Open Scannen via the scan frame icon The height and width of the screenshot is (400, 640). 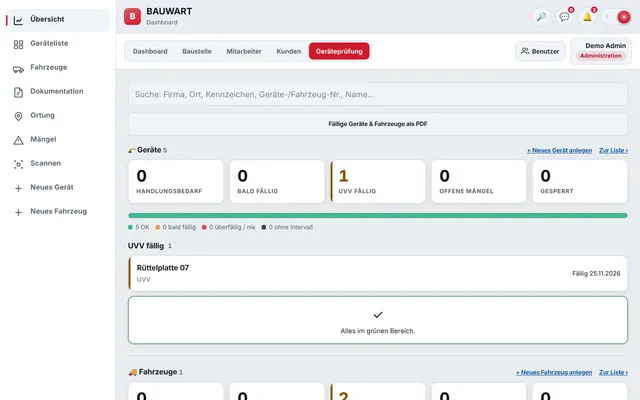[x=18, y=164]
